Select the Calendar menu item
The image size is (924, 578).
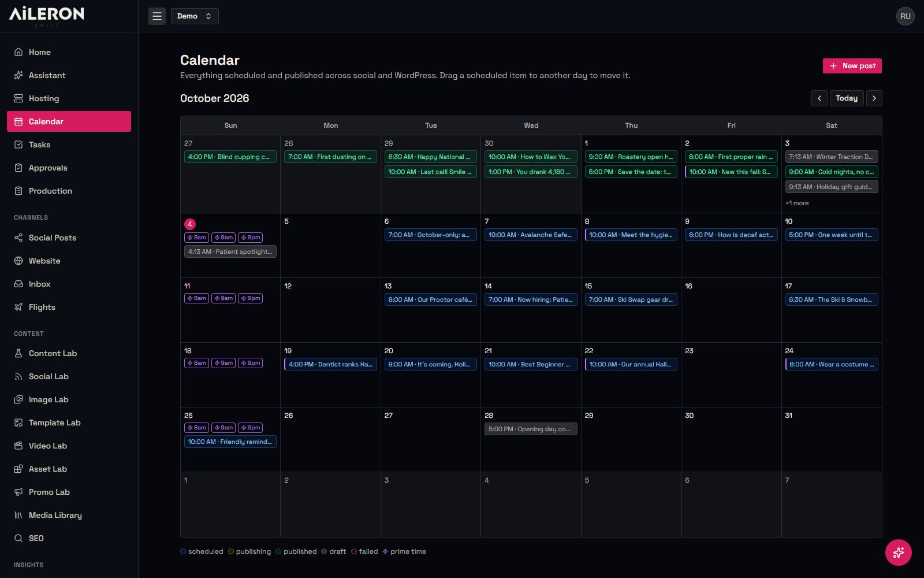point(69,121)
